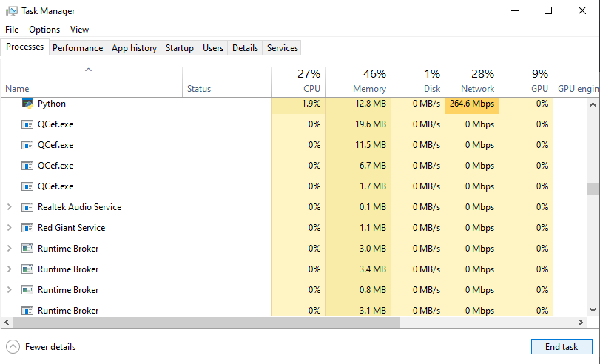This screenshot has width=600, height=364.
Task: Click the Red Giant Service icon
Action: coord(27,228)
